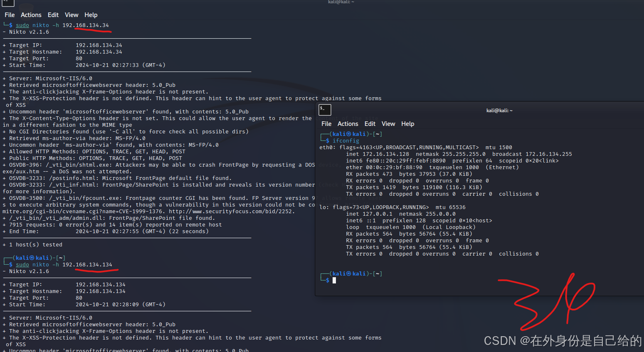Click the 'eth0: flags=4163' interface line

click(416, 148)
